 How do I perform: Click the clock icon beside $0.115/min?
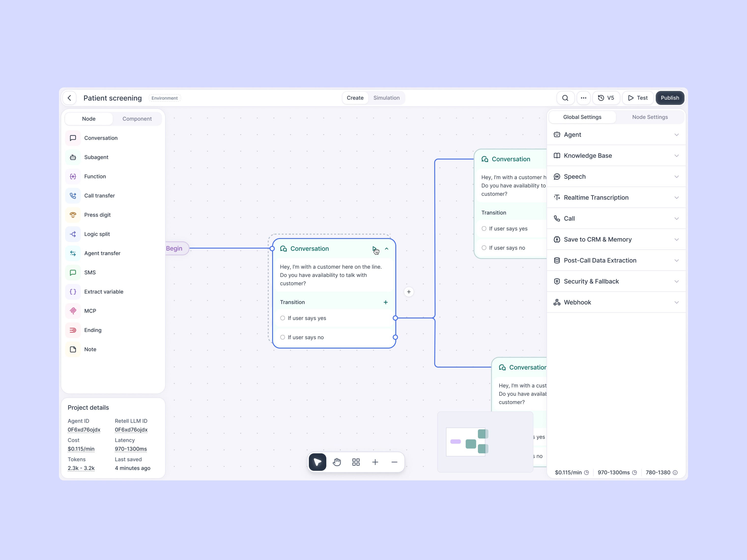pyautogui.click(x=587, y=473)
